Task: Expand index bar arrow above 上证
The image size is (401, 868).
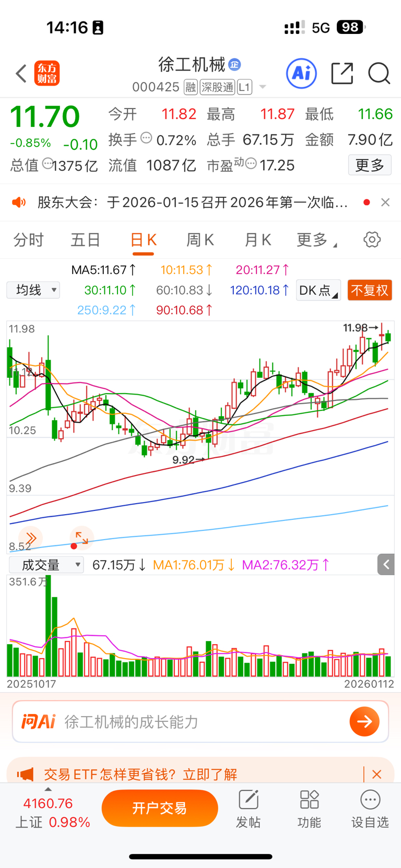Action: [x=48, y=789]
